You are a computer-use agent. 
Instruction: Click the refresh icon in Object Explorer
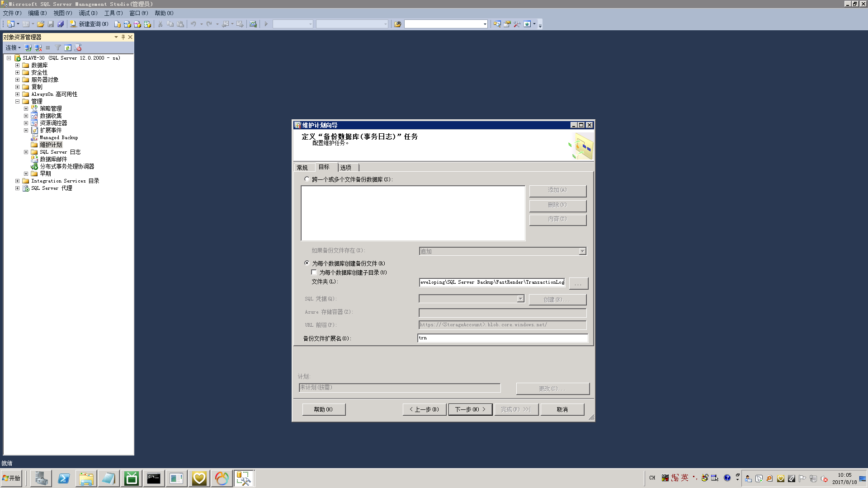pos(68,48)
